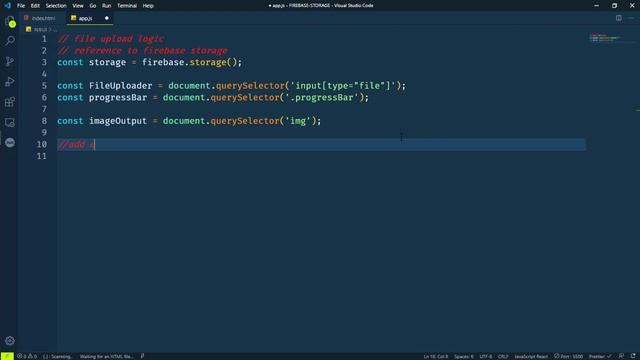640x360 pixels.
Task: Open the File menu
Action: click(21, 6)
